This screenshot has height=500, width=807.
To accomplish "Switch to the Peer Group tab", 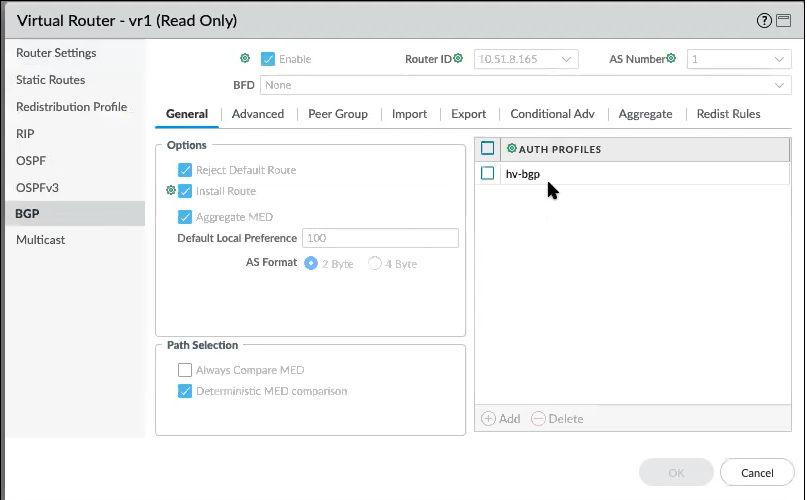I will tap(338, 114).
